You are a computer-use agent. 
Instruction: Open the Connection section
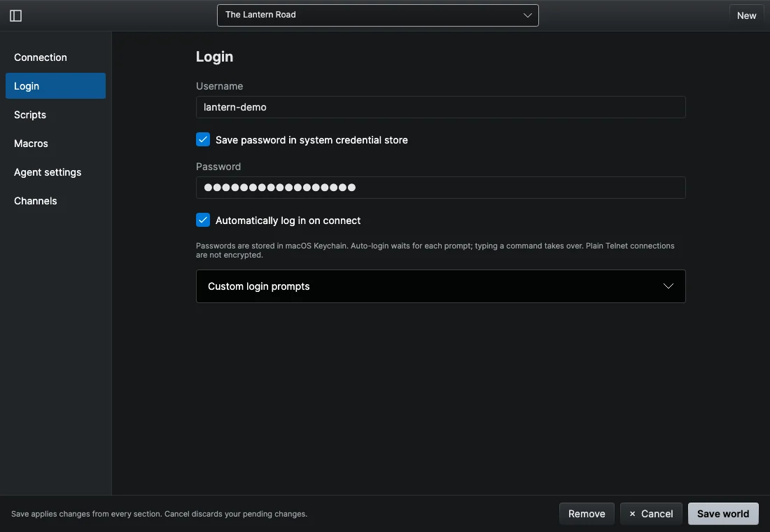pyautogui.click(x=55, y=57)
